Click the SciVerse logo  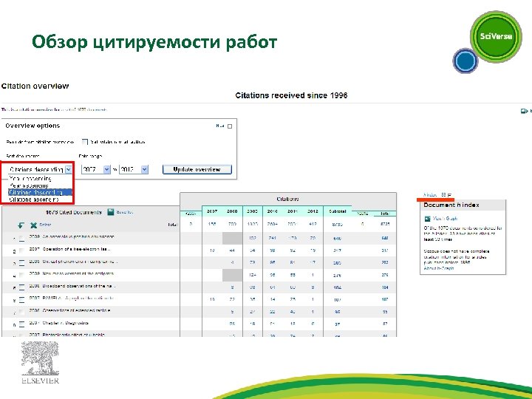pos(496,36)
